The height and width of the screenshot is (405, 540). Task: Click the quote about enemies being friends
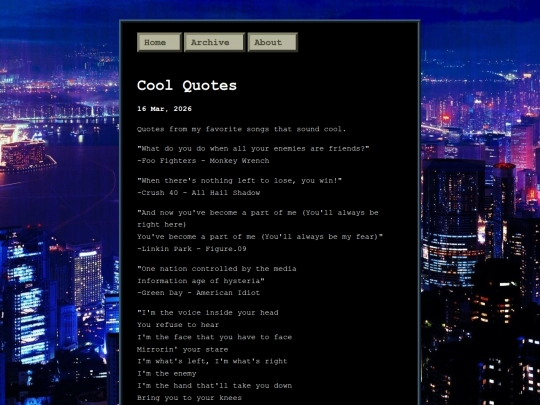click(x=253, y=149)
